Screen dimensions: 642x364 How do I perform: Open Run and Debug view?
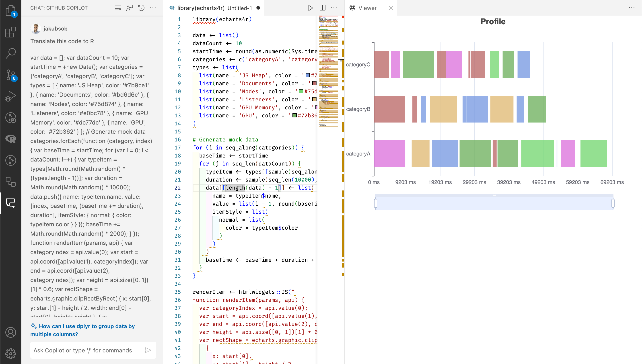point(10,96)
